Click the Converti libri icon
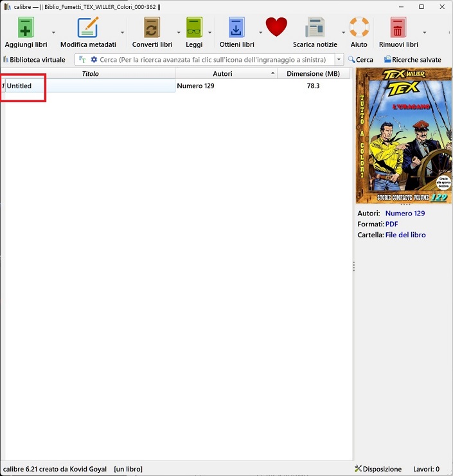The height and width of the screenshot is (476, 453). point(152,27)
